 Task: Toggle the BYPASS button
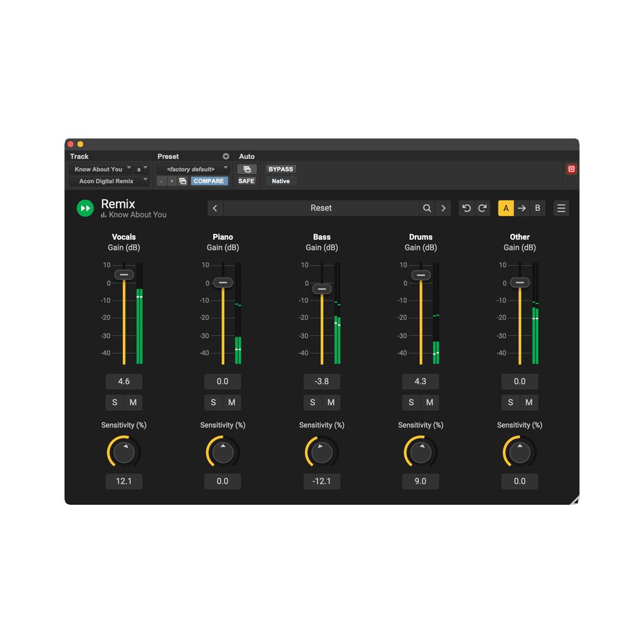[x=281, y=169]
